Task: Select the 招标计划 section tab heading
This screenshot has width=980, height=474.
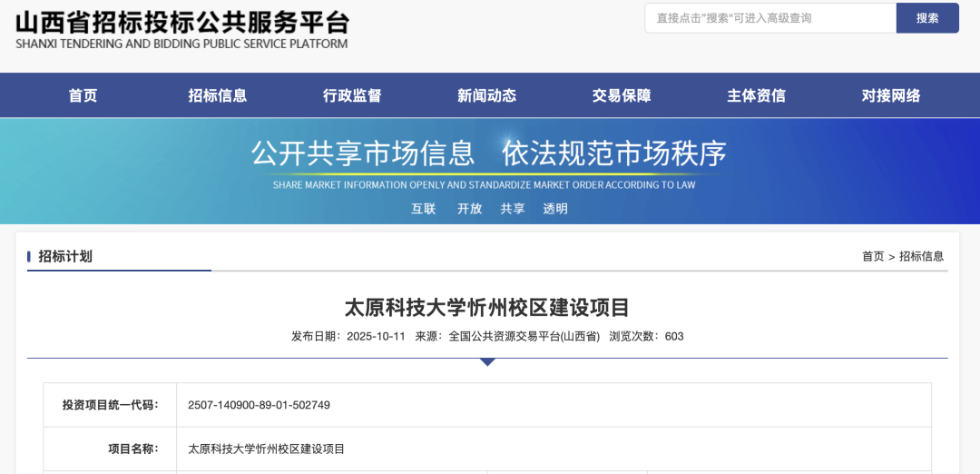Action: coord(65,256)
